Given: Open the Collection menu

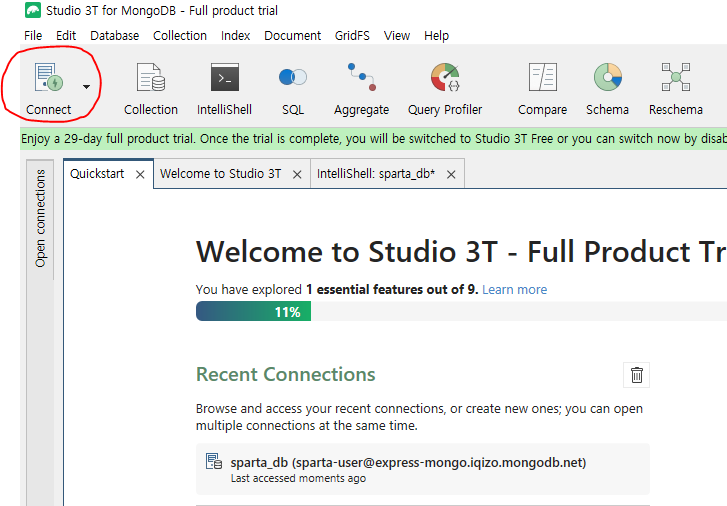Looking at the screenshot, I should (180, 36).
